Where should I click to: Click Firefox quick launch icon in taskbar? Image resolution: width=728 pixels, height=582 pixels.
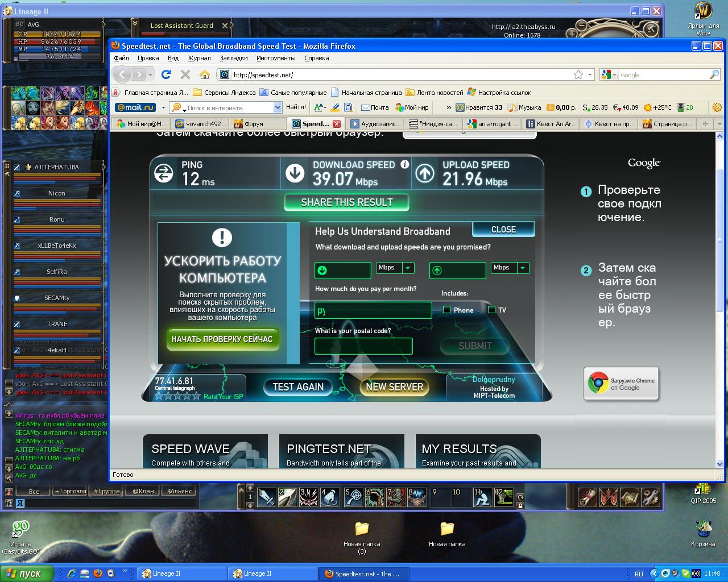point(98,573)
